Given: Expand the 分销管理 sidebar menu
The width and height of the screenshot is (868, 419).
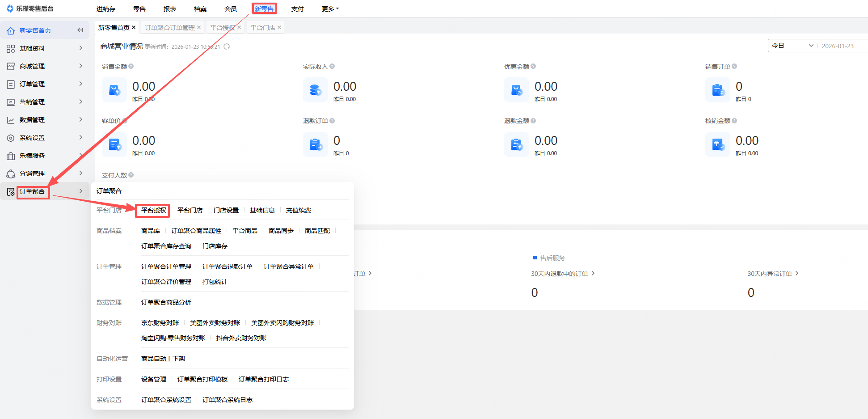Looking at the screenshot, I should tap(81, 173).
